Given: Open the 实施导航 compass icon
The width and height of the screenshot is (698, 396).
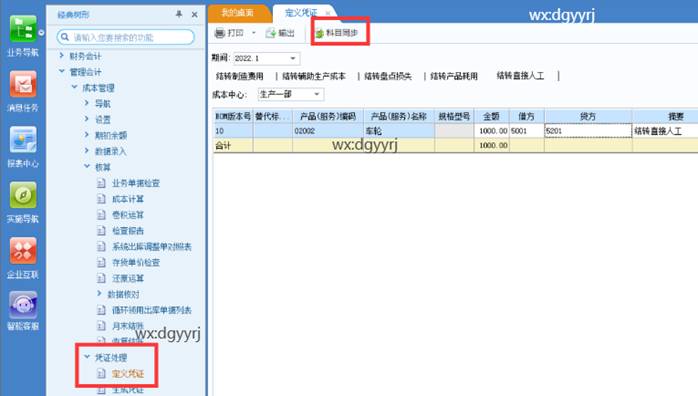Looking at the screenshot, I should click(x=22, y=195).
